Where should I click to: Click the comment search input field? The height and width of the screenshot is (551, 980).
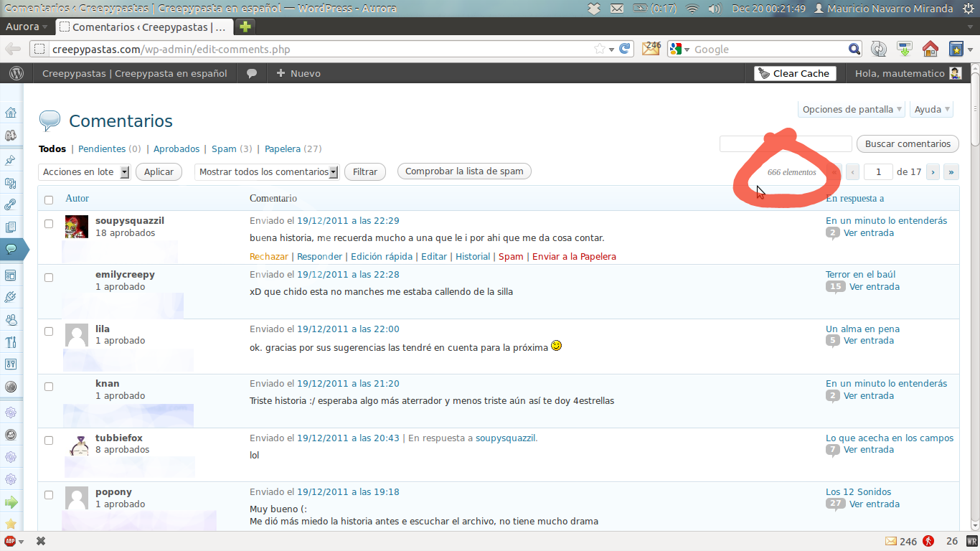786,144
